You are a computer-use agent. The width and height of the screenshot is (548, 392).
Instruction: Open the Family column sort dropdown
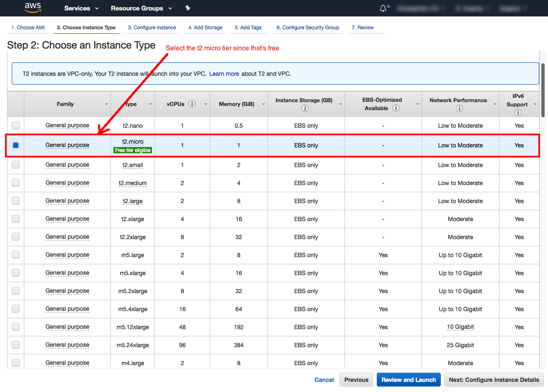106,104
